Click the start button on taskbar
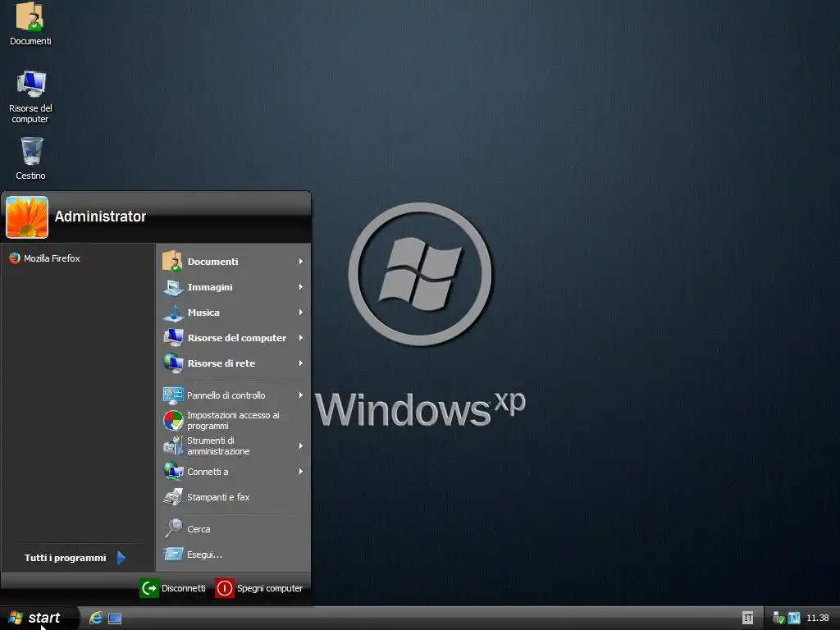 39,619
